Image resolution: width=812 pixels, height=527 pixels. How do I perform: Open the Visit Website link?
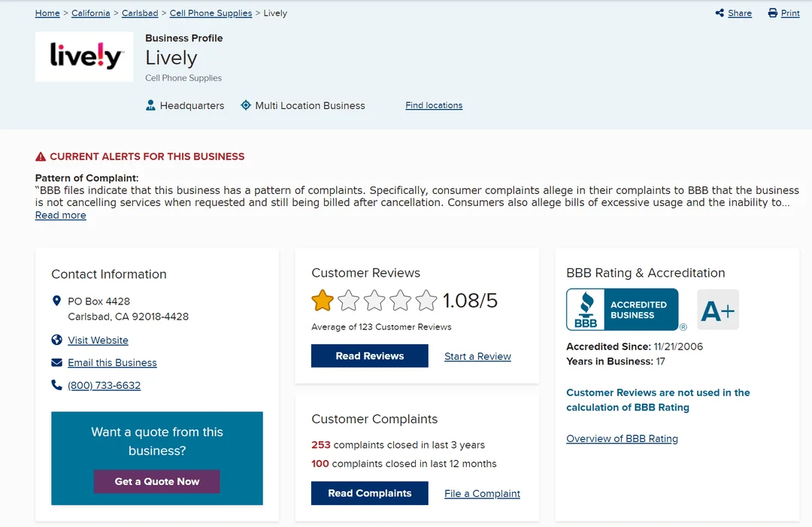(x=98, y=340)
